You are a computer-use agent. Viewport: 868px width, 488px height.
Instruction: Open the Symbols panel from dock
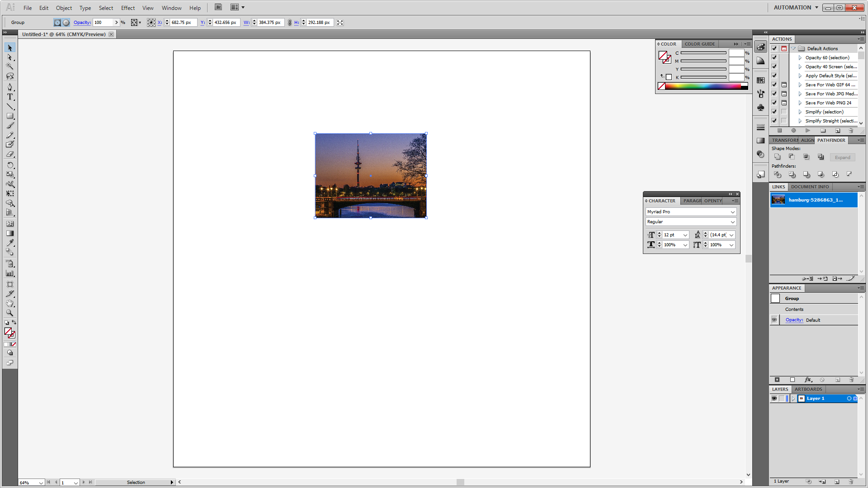(761, 107)
